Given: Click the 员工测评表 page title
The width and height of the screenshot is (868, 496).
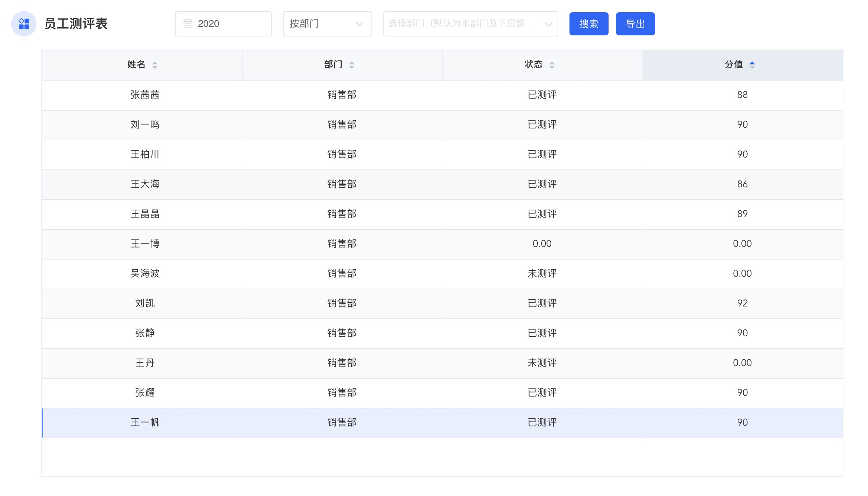Looking at the screenshot, I should 76,24.
